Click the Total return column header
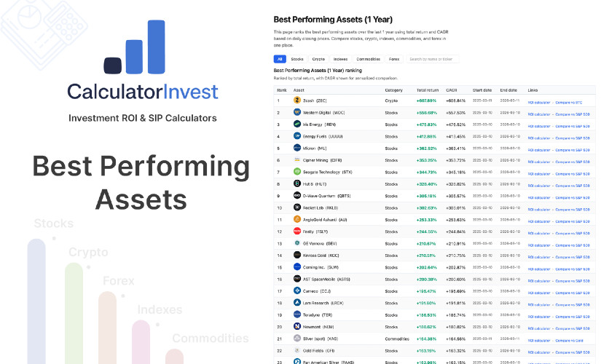Screen dimensions: 609x364 click(x=428, y=90)
